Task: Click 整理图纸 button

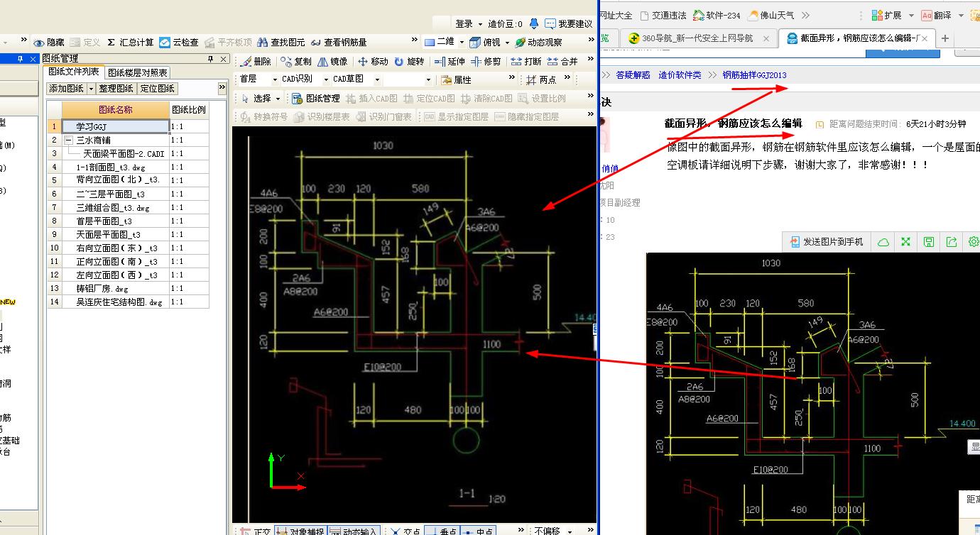Action: coord(116,89)
